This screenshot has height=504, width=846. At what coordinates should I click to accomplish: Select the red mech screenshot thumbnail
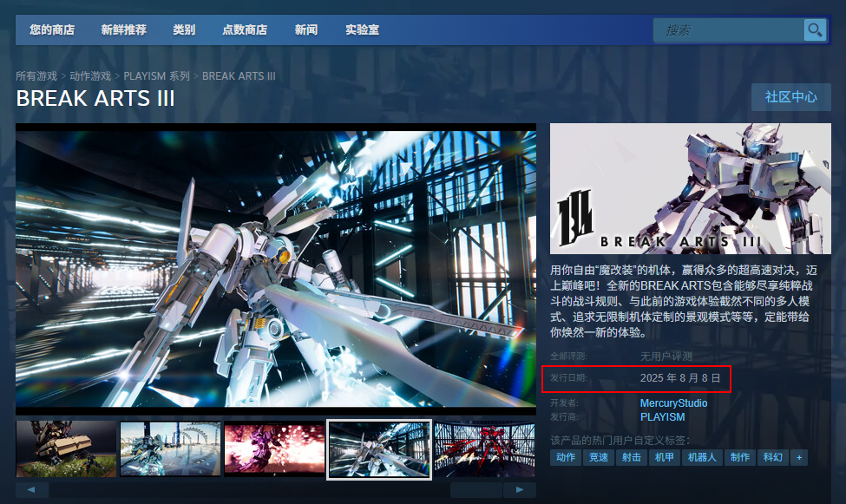(x=484, y=448)
